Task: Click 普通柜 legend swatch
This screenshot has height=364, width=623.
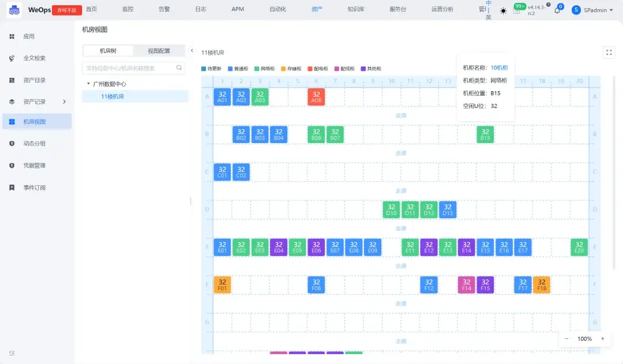Action: (x=230, y=69)
